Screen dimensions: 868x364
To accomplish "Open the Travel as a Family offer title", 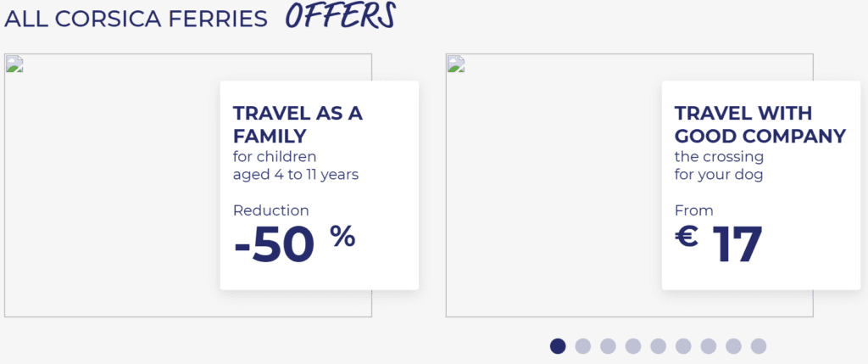I will click(x=297, y=125).
